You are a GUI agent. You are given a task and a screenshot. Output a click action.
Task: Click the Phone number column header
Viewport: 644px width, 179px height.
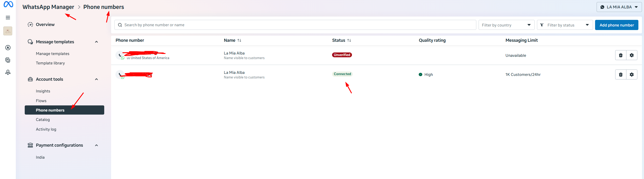click(x=130, y=40)
